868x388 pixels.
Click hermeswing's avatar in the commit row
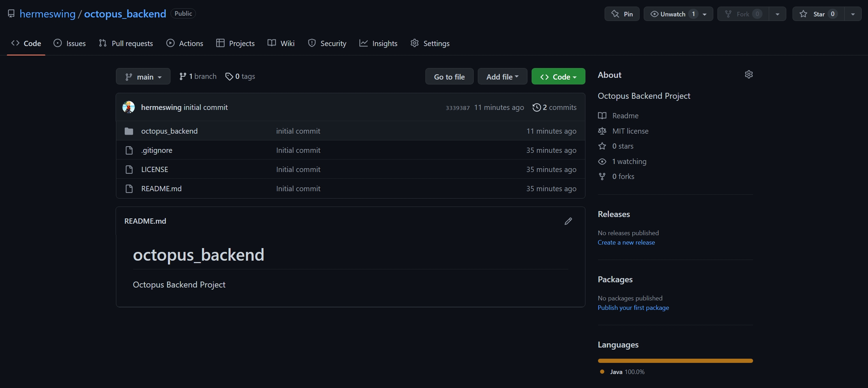tap(129, 107)
